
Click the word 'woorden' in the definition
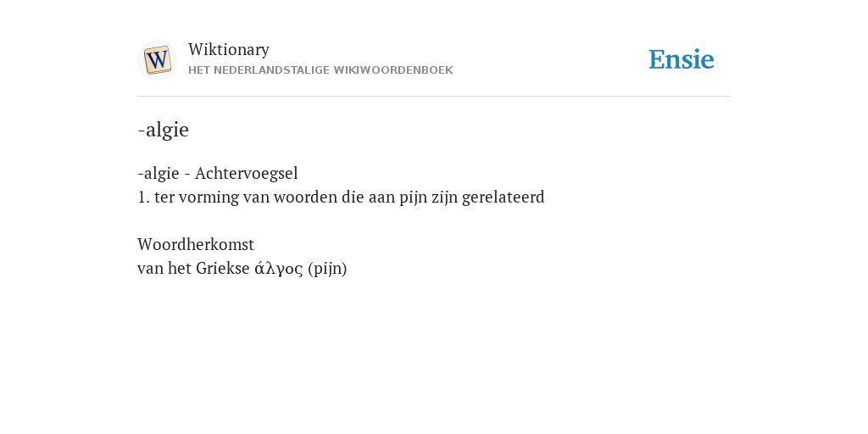(305, 197)
